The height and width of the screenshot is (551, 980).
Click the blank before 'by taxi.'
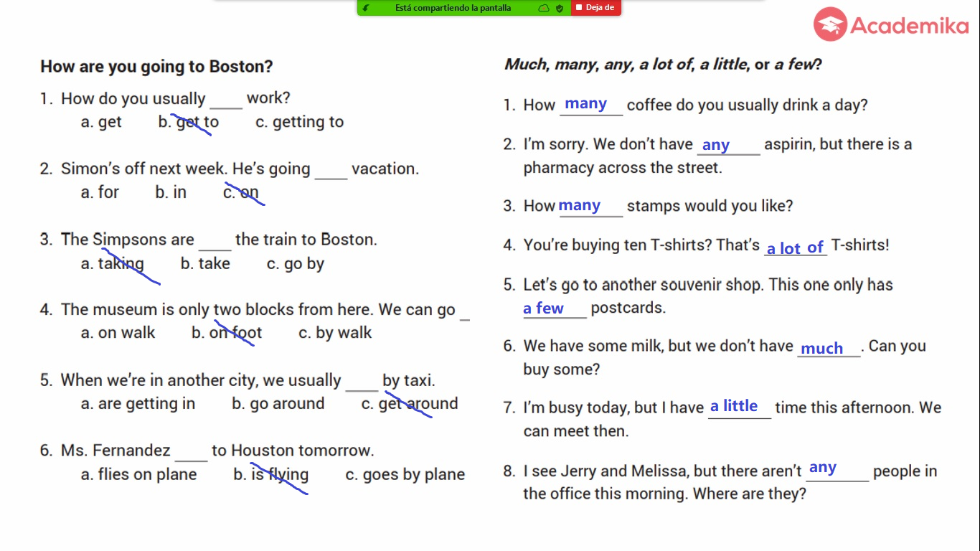point(362,382)
